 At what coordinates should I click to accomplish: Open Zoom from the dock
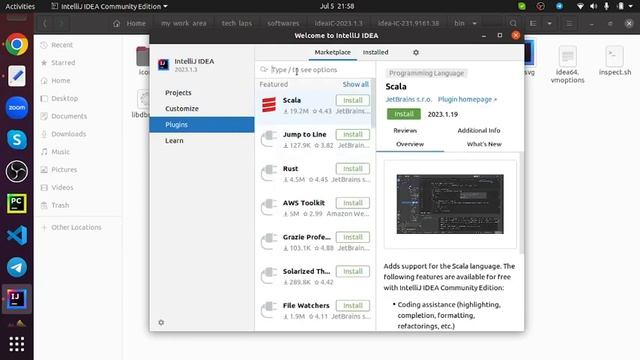pyautogui.click(x=17, y=108)
